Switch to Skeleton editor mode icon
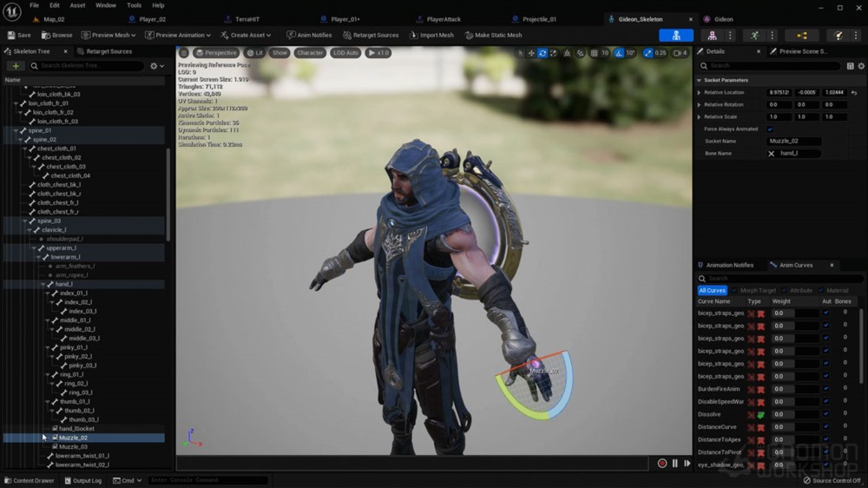This screenshot has width=868, height=488. tap(676, 36)
